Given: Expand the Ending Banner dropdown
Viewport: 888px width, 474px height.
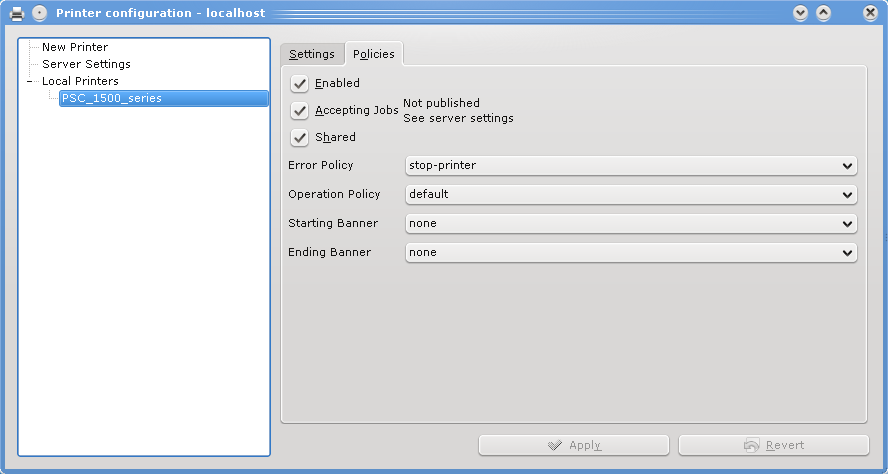Looking at the screenshot, I should (631, 252).
